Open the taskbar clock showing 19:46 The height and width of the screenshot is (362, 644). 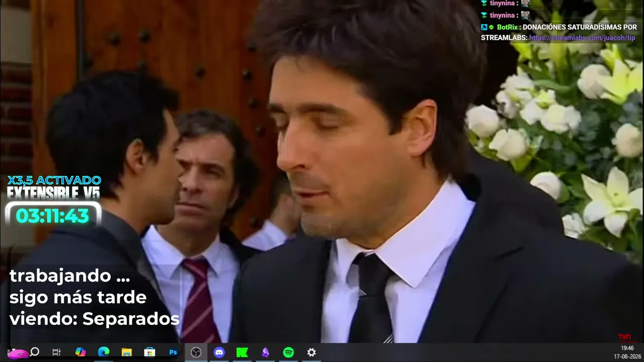627,348
